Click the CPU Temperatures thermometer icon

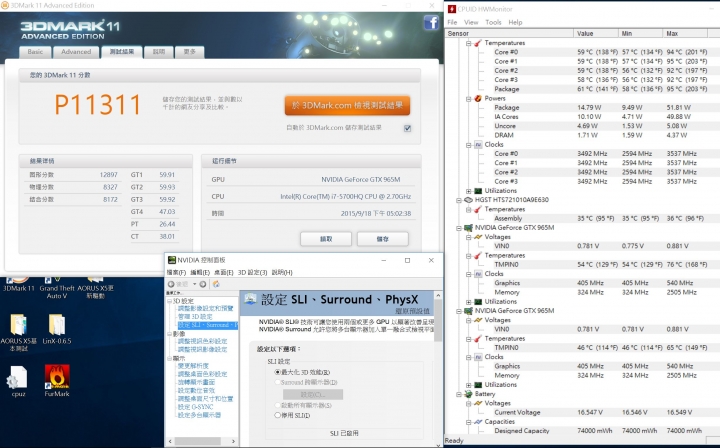pos(478,43)
